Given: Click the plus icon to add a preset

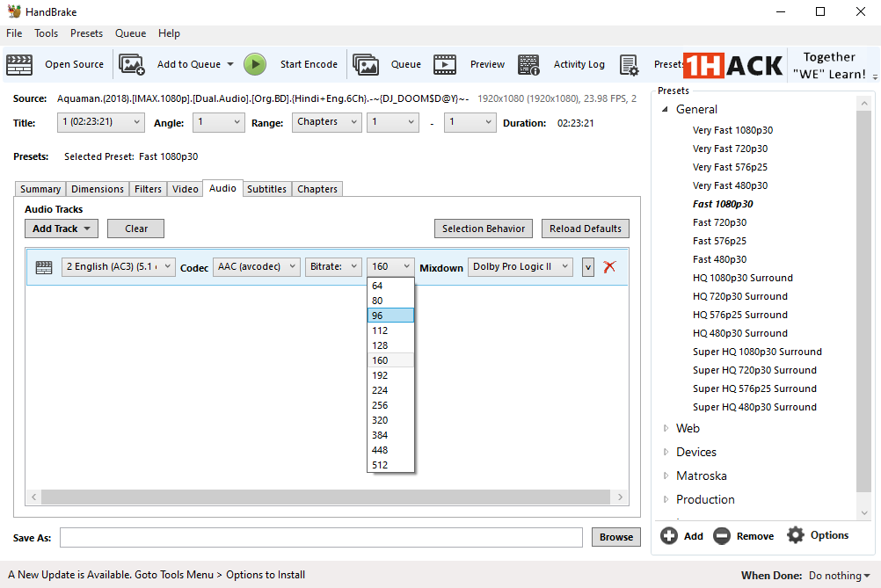Looking at the screenshot, I should tap(669, 535).
